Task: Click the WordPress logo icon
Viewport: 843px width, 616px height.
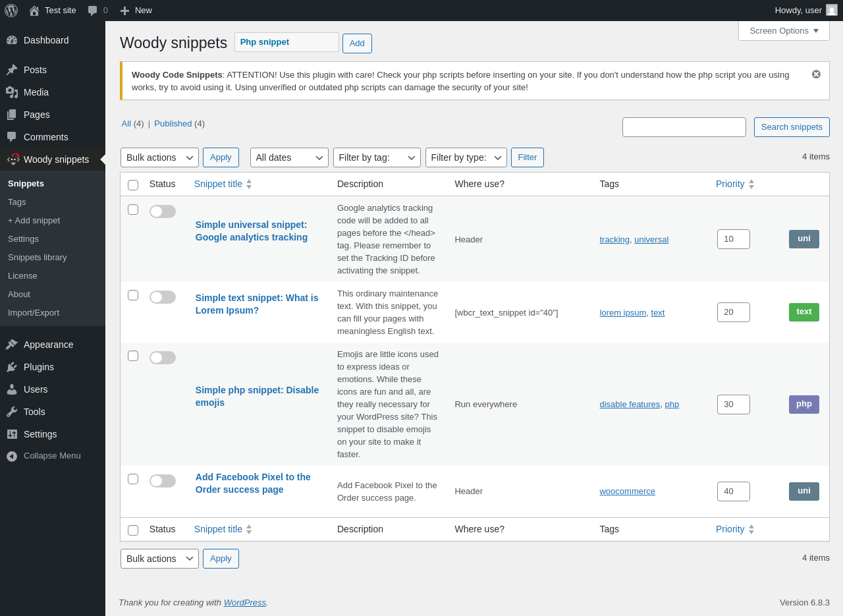Action: 11,11
